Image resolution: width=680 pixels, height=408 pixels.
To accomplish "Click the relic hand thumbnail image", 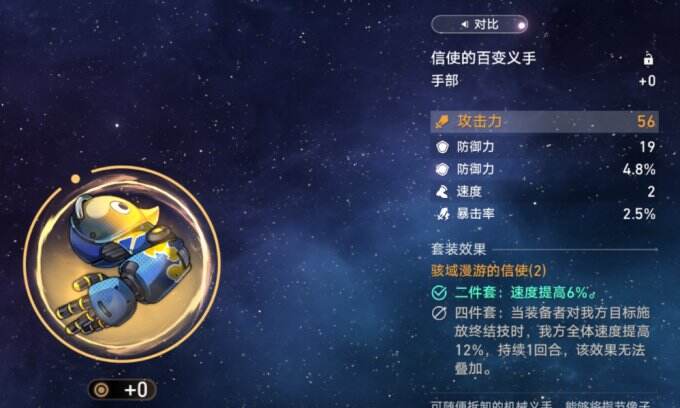I will tap(122, 265).
